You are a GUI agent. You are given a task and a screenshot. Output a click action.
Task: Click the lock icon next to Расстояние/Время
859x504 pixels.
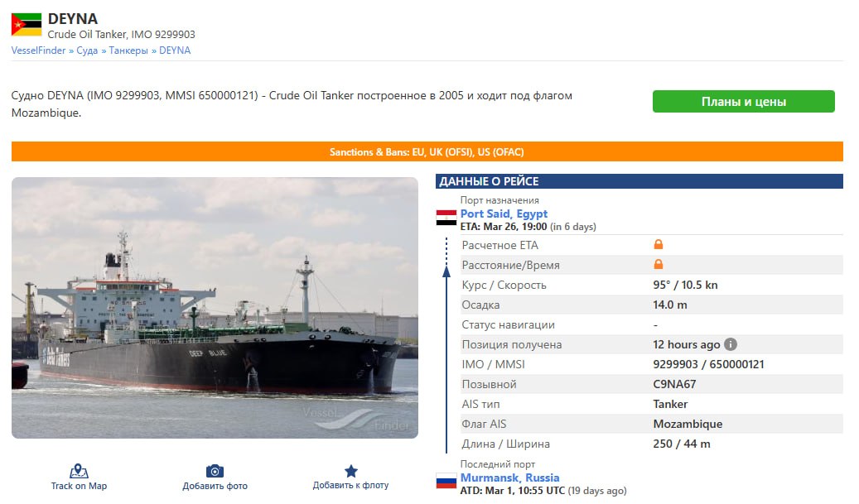[659, 264]
